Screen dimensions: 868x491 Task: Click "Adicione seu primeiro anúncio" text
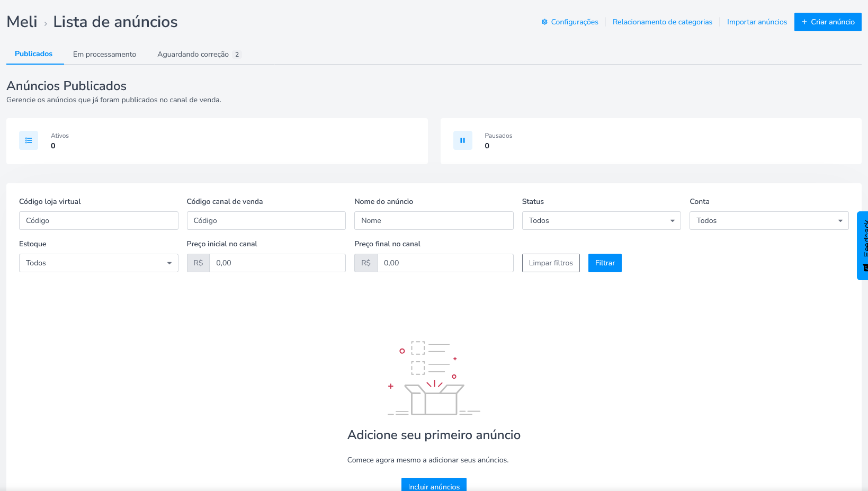tap(434, 435)
